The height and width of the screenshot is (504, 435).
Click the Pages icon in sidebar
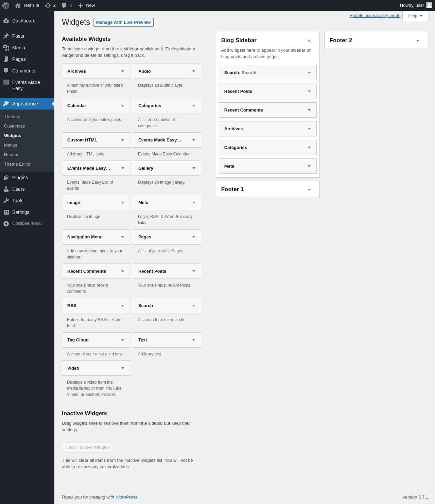[6, 59]
